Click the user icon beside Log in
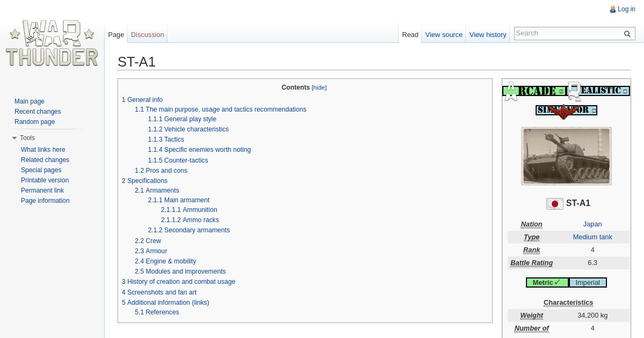 pyautogui.click(x=613, y=10)
